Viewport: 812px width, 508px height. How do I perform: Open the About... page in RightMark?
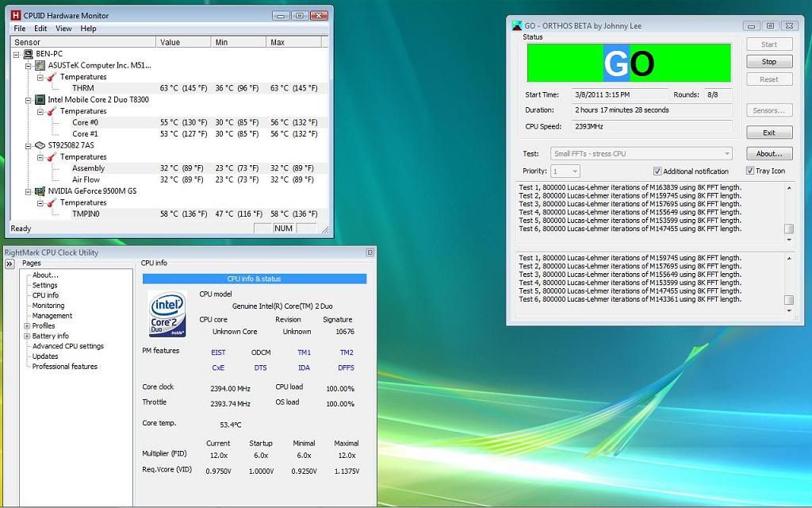click(45, 275)
